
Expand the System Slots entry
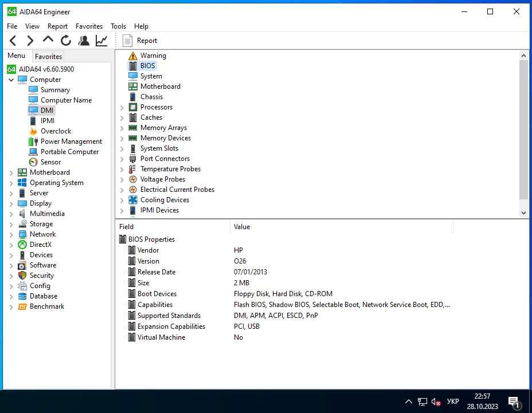point(122,148)
